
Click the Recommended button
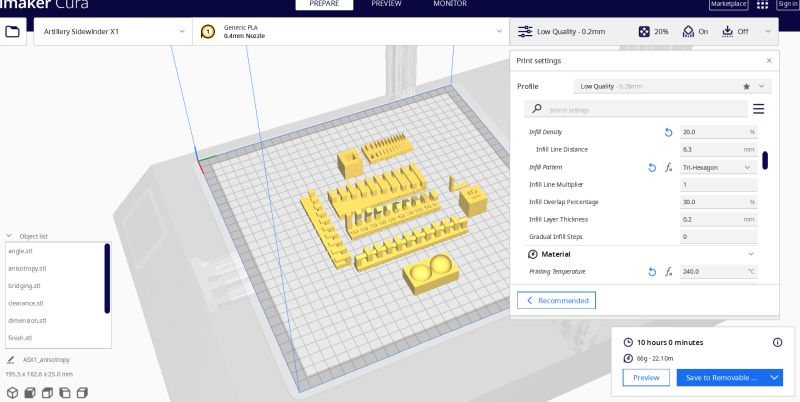[557, 300]
